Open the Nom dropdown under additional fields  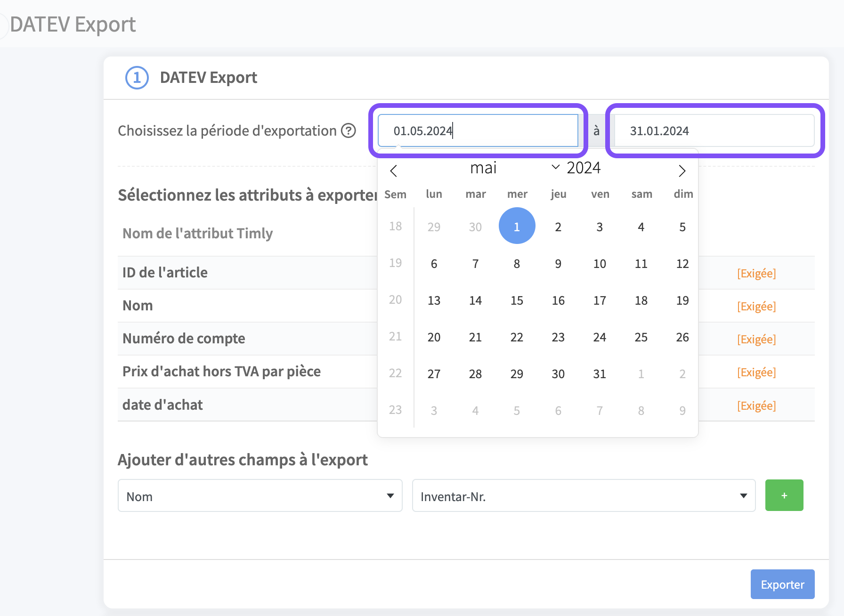pos(260,495)
